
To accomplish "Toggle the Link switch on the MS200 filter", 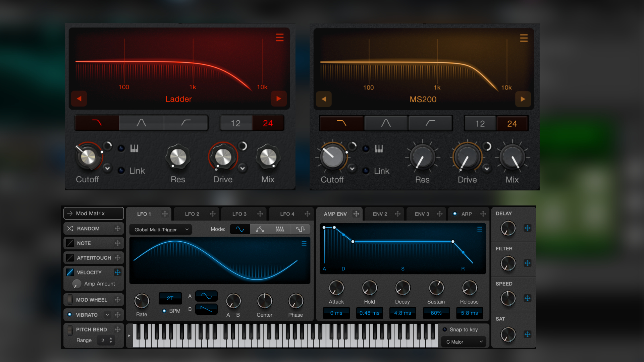I will click(x=366, y=171).
